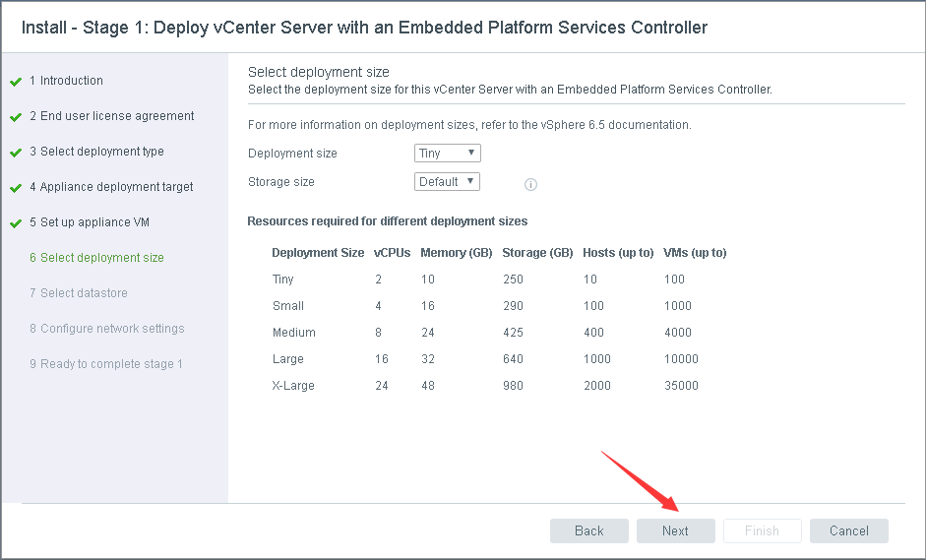Click the Large row label in table
Screen dimensions: 926x560
tap(288, 359)
